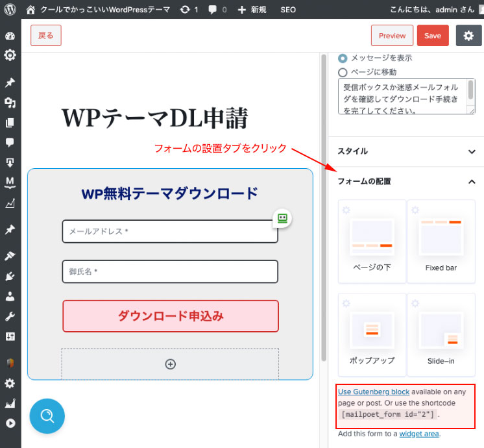Click the blue search magnifier floating button
This screenshot has height=448, width=484.
click(47, 416)
